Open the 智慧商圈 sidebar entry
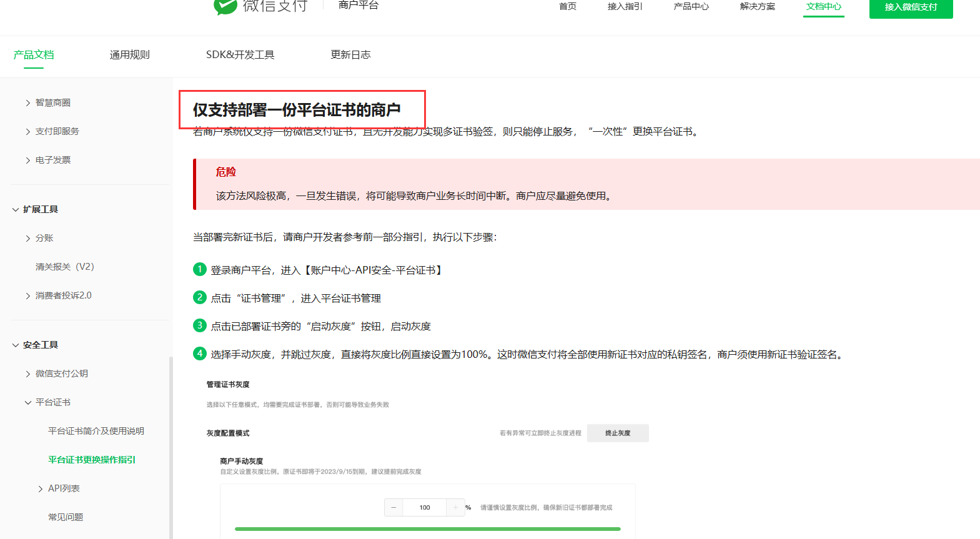Screen dimensions: 980x539 coord(53,102)
